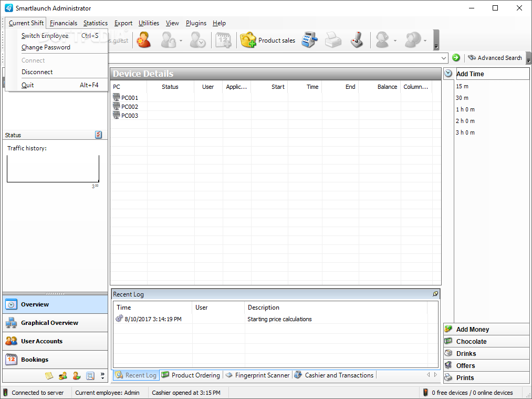Click the user with clock toolbar icon
This screenshot has width=532, height=399.
click(197, 40)
